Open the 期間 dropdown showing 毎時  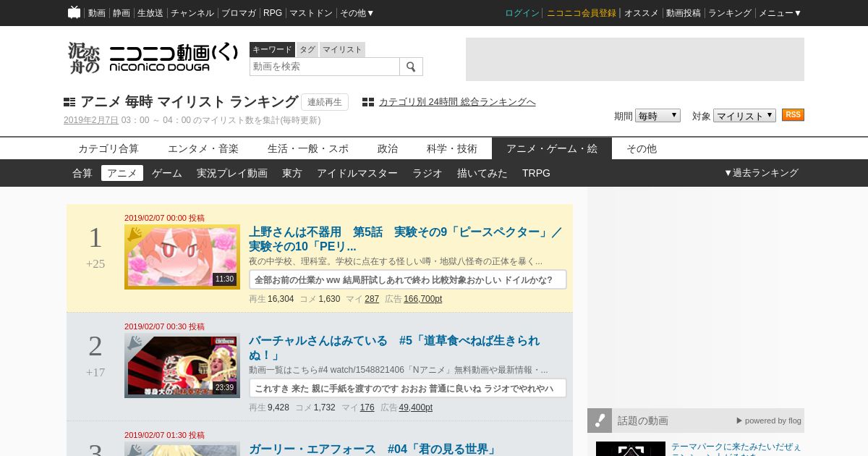tap(658, 116)
